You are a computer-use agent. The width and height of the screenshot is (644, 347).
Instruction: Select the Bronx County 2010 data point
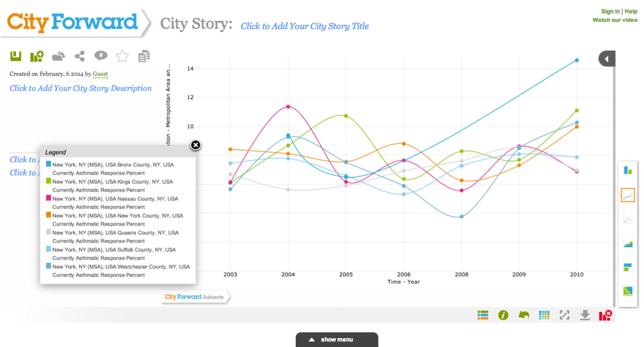[x=577, y=60]
